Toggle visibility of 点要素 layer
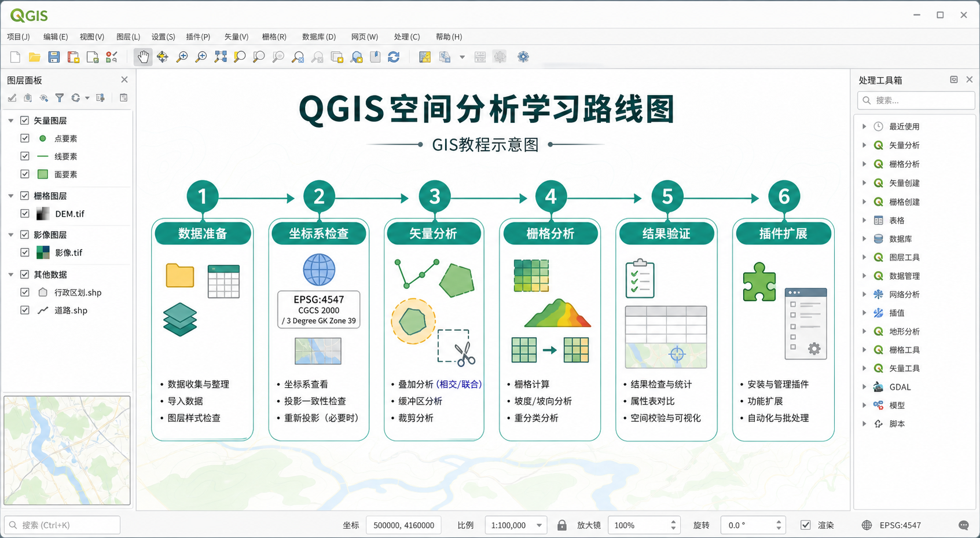This screenshot has width=980, height=538. (x=24, y=138)
